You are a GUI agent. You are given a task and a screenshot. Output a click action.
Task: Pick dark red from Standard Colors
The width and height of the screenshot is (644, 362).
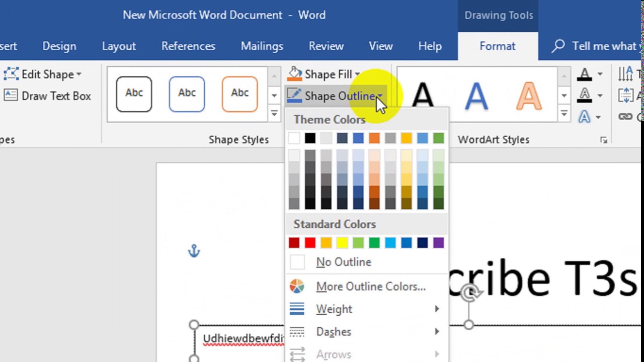coord(294,242)
